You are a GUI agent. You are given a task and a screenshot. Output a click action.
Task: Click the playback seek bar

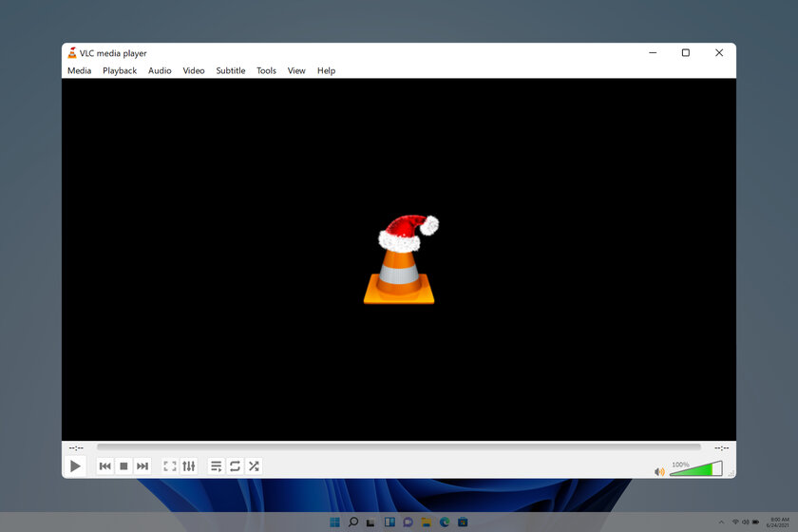point(398,447)
